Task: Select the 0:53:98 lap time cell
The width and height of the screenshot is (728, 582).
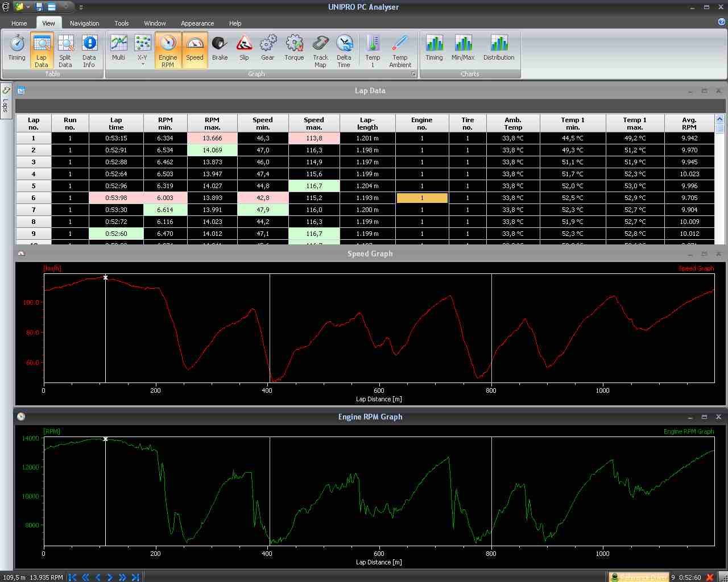Action: click(x=116, y=198)
